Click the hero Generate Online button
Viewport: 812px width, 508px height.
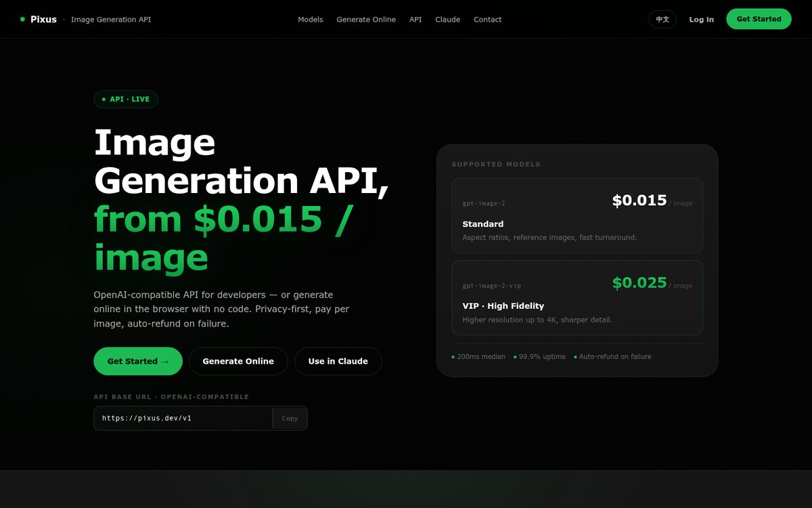(238, 361)
